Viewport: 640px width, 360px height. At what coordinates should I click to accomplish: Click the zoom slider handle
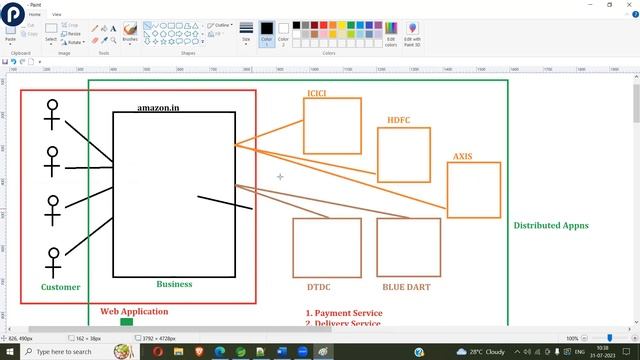coord(609,338)
